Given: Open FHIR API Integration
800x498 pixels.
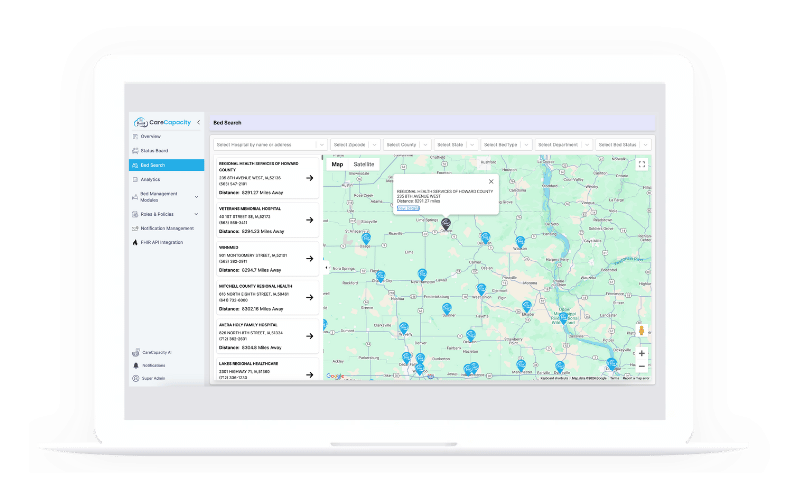Looking at the screenshot, I should 160,242.
